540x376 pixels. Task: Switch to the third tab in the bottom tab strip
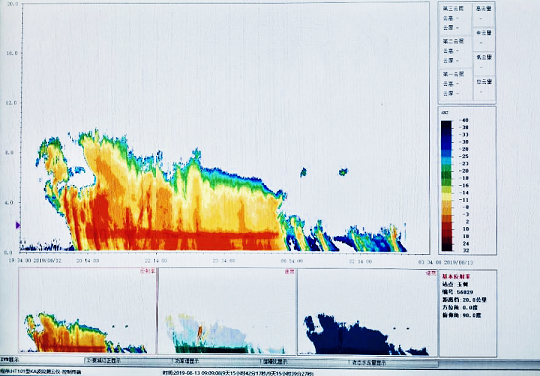click(x=216, y=361)
